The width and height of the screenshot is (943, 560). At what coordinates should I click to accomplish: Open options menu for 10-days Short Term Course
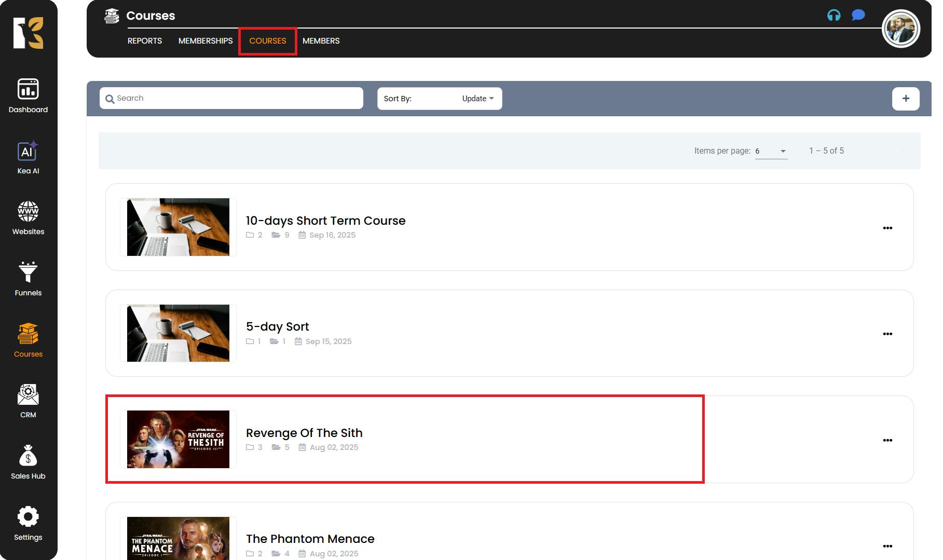click(887, 228)
